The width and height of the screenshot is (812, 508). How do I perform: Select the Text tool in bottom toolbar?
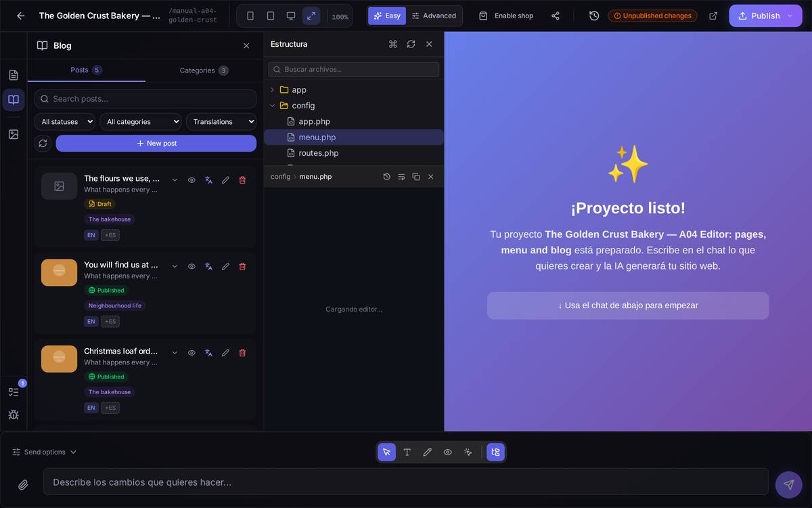click(407, 452)
